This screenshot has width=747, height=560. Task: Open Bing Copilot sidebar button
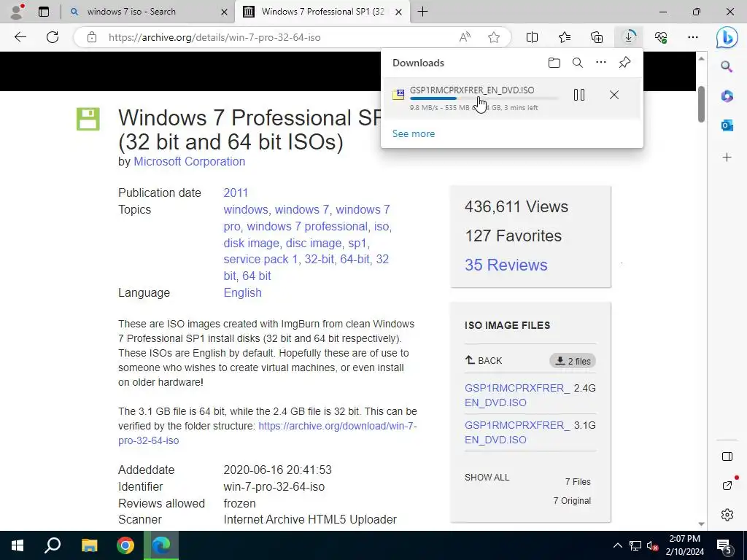727,37
